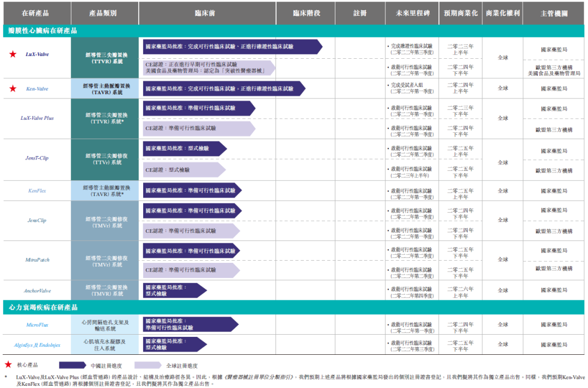Screen dimensions: 588x388
Task: Select the 經導管二尖瓣置換 (TMVR) 系統 category cell
Action: click(105, 291)
